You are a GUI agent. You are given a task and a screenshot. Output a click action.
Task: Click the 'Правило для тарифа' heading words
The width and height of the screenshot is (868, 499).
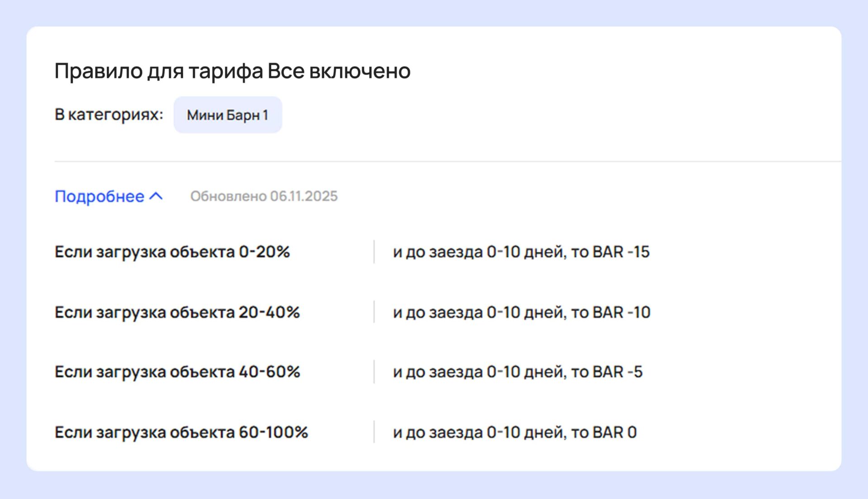pos(159,71)
